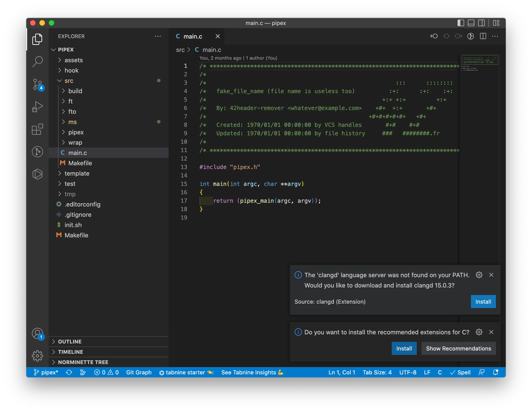Open Source Control view with 4 changes
The height and width of the screenshot is (412, 532).
[37, 84]
